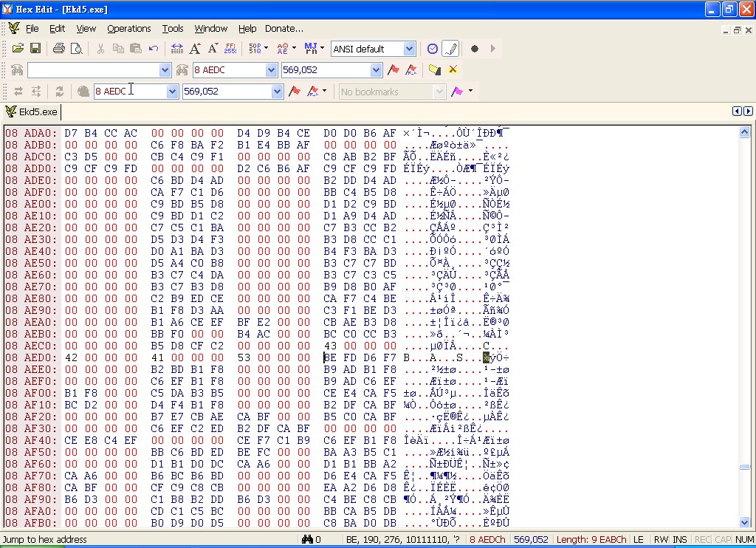Toggle INS mode in status bar
The height and width of the screenshot is (548, 756).
[680, 539]
